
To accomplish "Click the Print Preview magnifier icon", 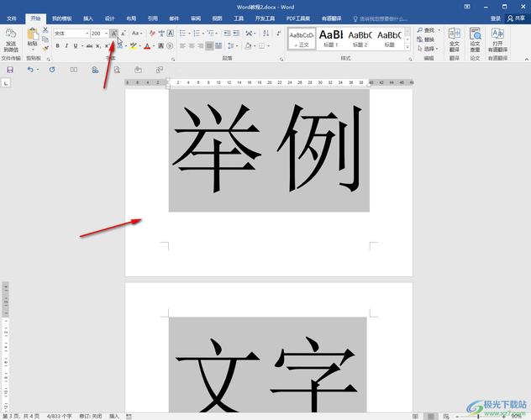I will (117, 70).
